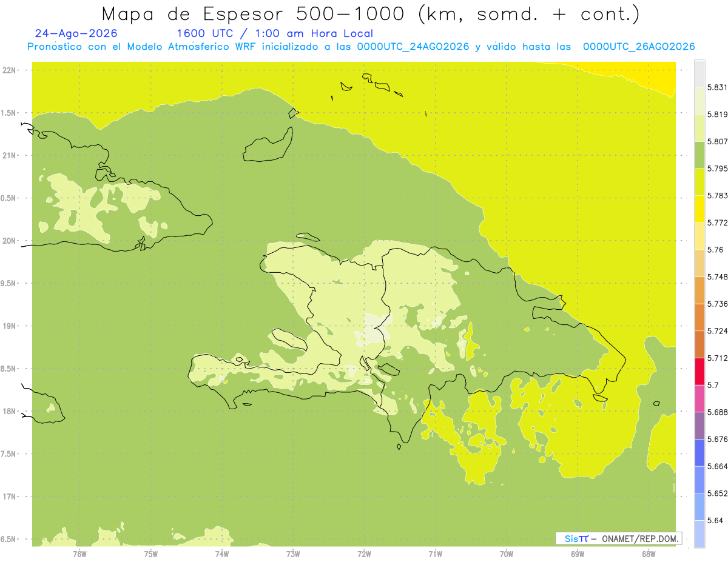Pick the bright yellow legend swatch between 5.783 and 5.772
The image size is (728, 562).
pyautogui.click(x=699, y=209)
